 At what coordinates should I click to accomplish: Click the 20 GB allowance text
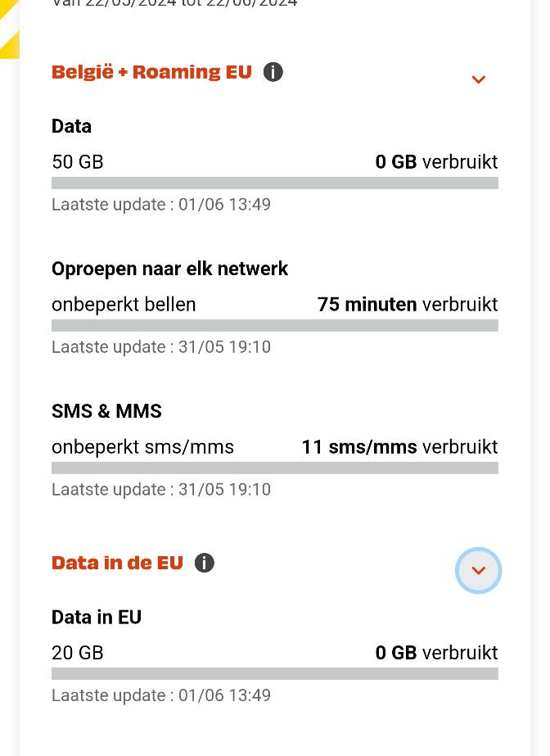click(x=78, y=653)
